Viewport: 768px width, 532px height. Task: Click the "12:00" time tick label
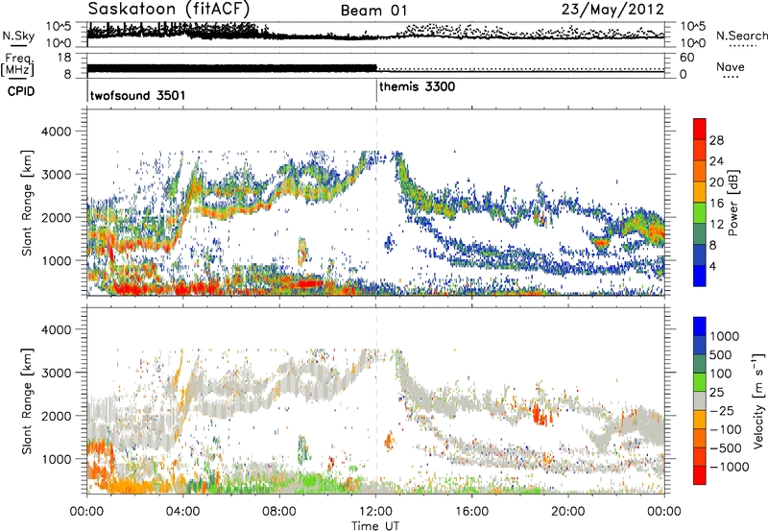click(375, 512)
